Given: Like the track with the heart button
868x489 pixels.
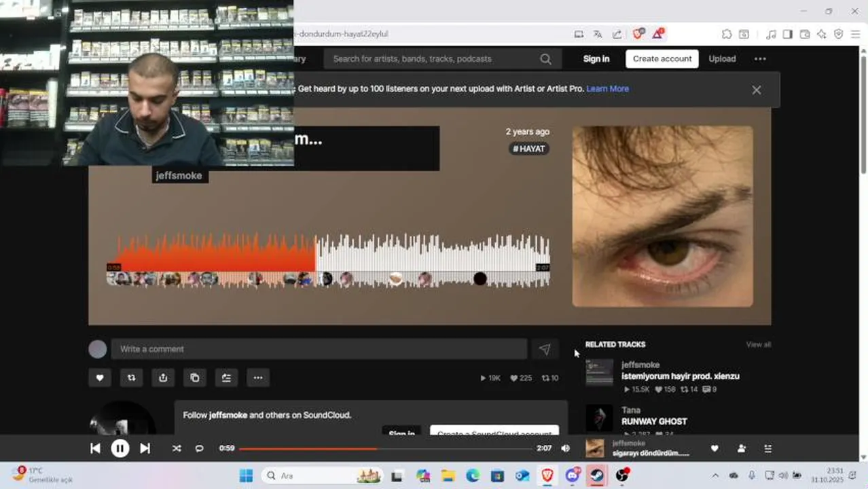Looking at the screenshot, I should click(x=100, y=378).
